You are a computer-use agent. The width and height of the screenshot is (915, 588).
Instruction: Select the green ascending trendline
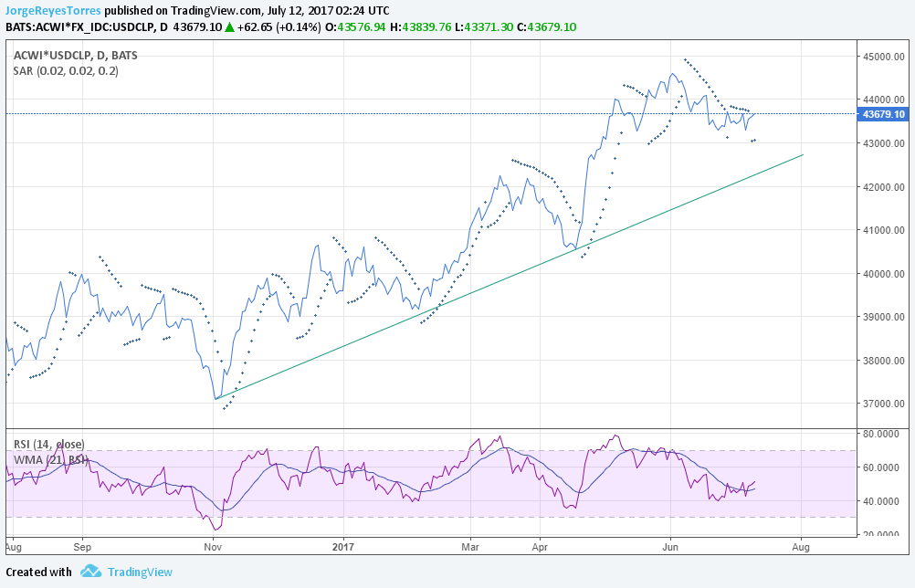(x=510, y=277)
